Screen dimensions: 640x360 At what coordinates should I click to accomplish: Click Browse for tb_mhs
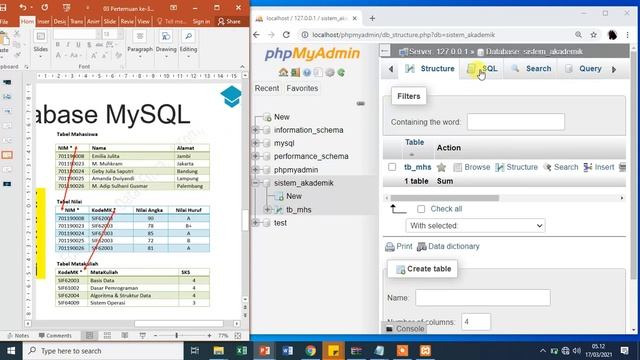pyautogui.click(x=472, y=167)
